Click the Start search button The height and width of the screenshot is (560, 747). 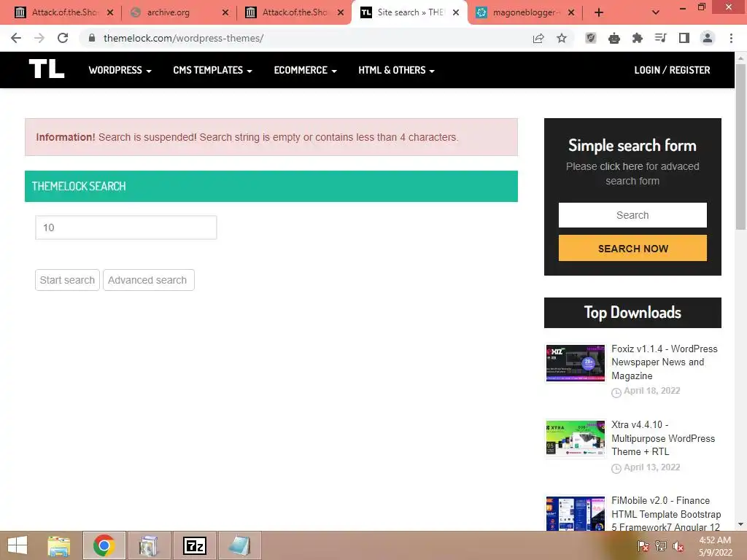point(67,280)
